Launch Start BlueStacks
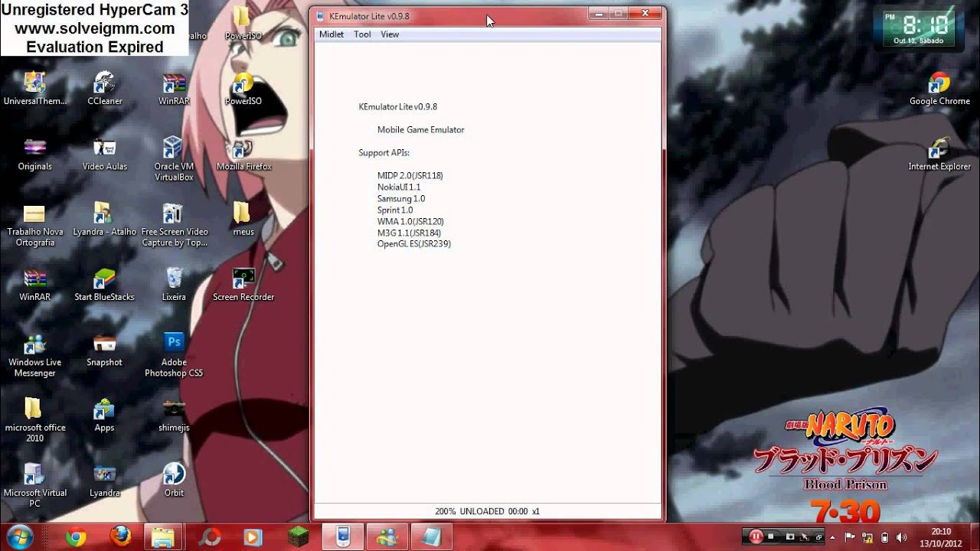980x551 pixels. click(104, 285)
